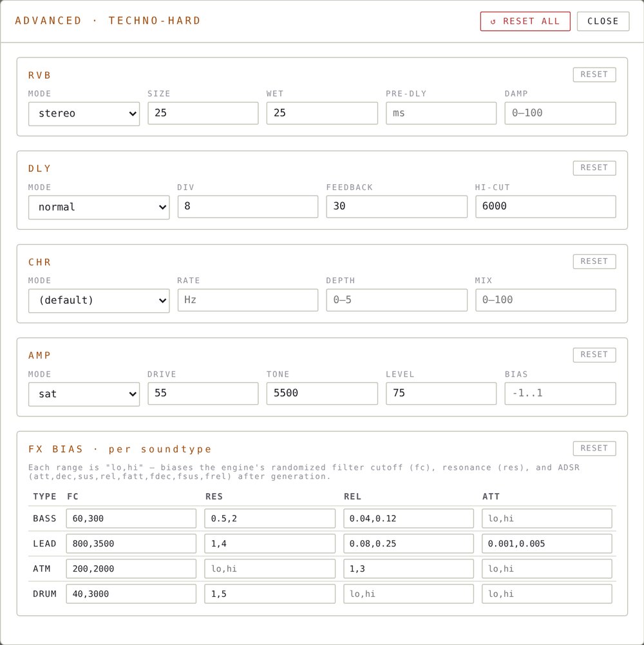
Task: Reset the AMP section
Action: [x=594, y=355]
